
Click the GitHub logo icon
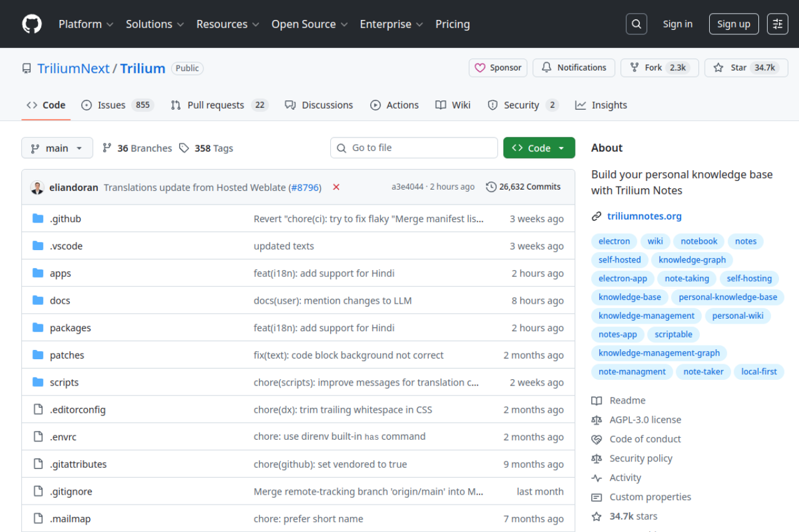pyautogui.click(x=32, y=24)
